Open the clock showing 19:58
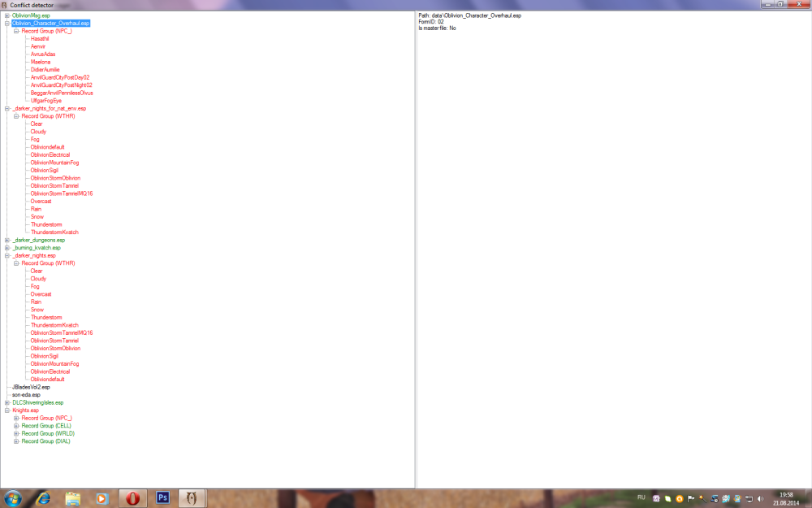812x508 pixels. click(x=786, y=499)
